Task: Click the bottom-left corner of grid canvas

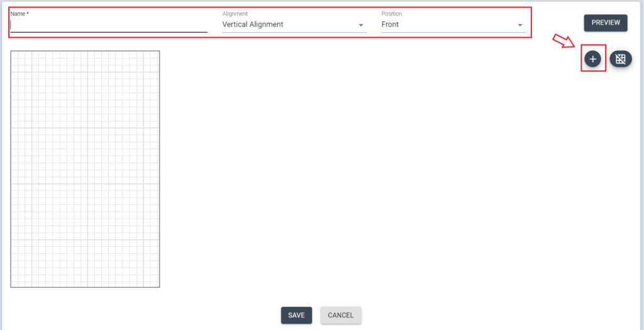Action: [12, 286]
